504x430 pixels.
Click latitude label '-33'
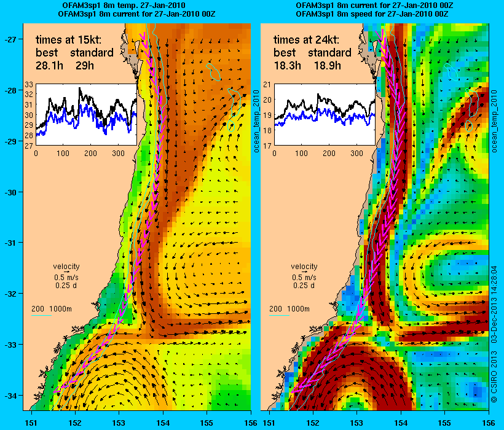pyautogui.click(x=10, y=345)
